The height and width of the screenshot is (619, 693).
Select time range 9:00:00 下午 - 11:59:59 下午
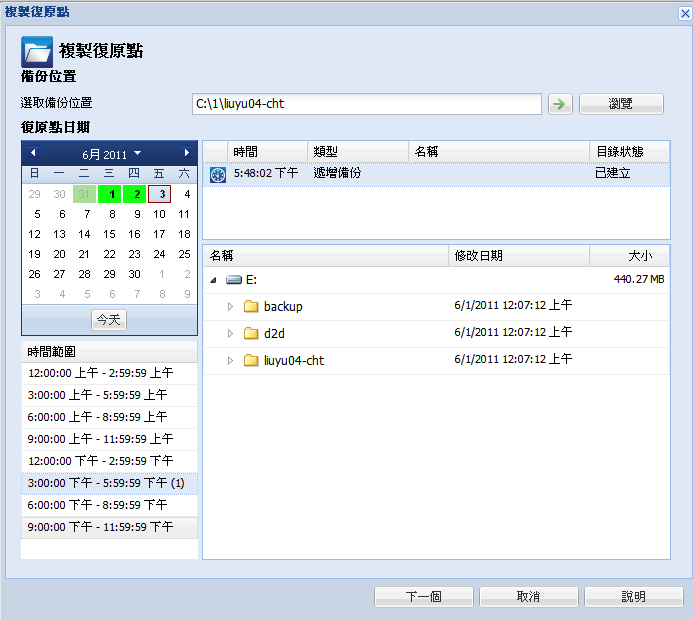[x=109, y=528]
